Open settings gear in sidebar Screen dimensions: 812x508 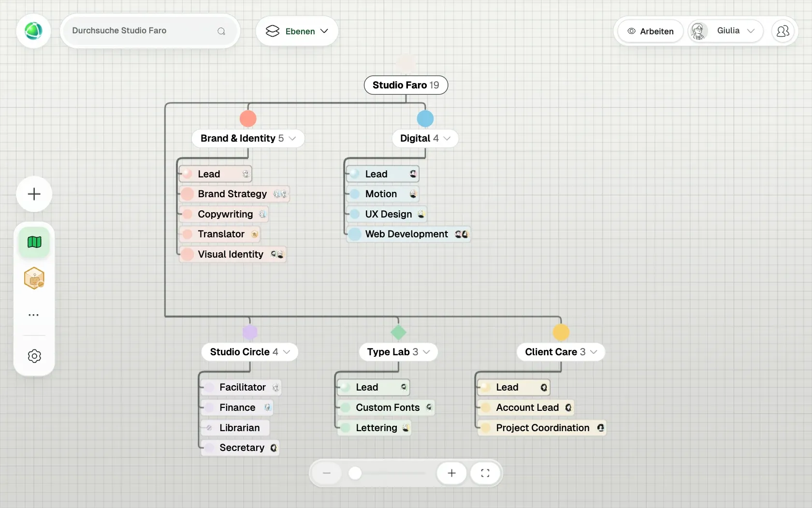[x=34, y=356]
